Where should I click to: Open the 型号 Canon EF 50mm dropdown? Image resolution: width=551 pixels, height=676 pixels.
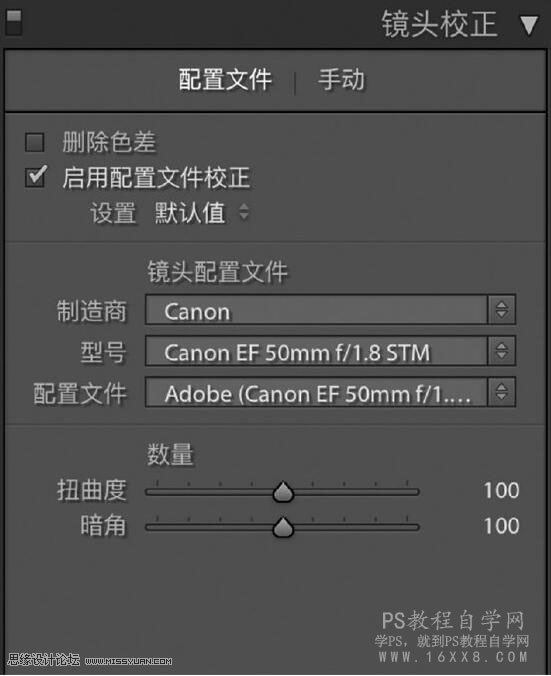330,351
